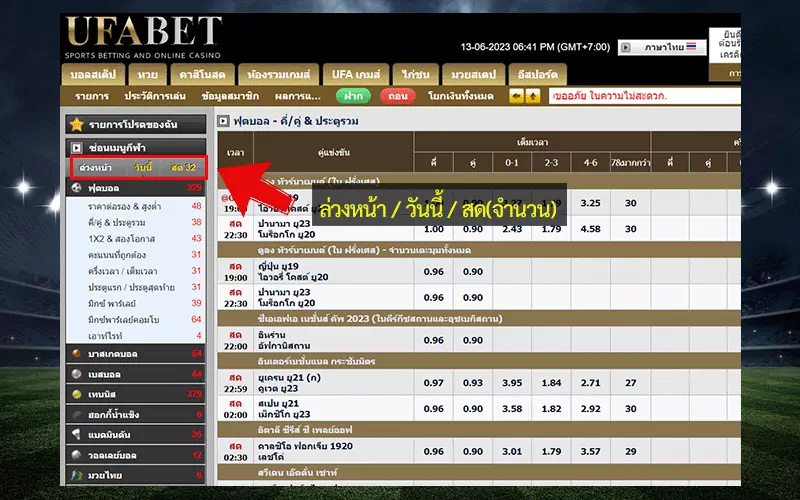Select the 1X2 & สองโอกาส bet type

click(130, 238)
